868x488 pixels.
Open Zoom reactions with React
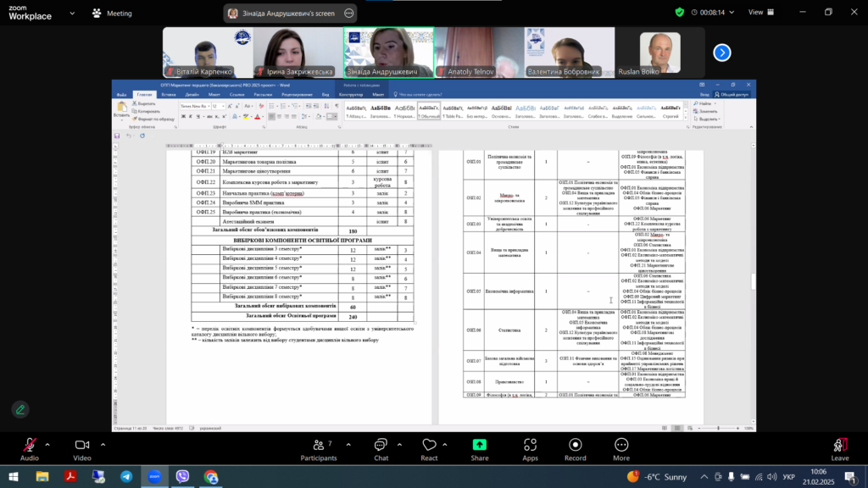coord(429,449)
